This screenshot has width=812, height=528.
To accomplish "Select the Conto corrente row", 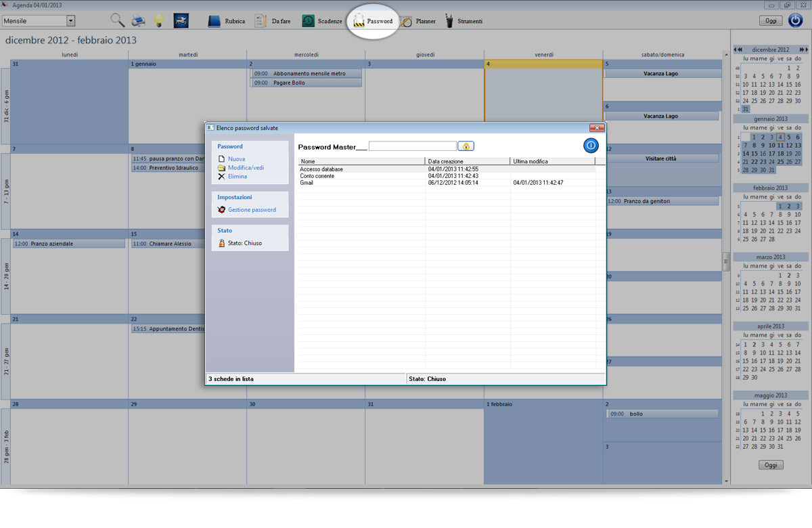I will [x=447, y=176].
